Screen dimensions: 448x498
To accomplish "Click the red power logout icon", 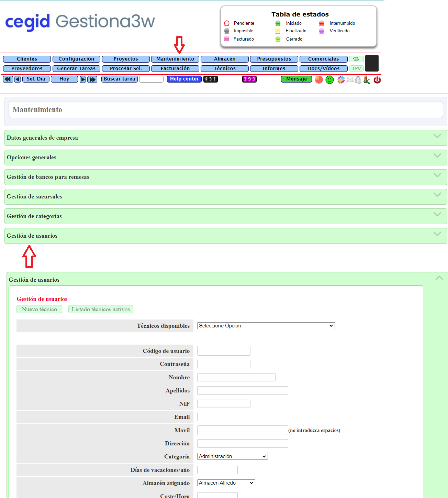I will coord(377,80).
